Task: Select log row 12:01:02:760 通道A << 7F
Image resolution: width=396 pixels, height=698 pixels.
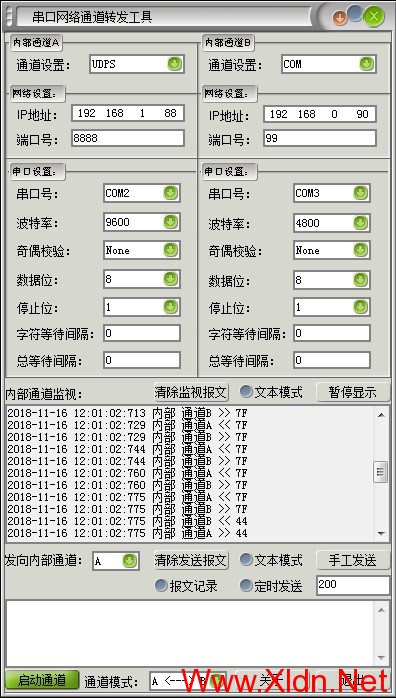Action: pos(128,473)
